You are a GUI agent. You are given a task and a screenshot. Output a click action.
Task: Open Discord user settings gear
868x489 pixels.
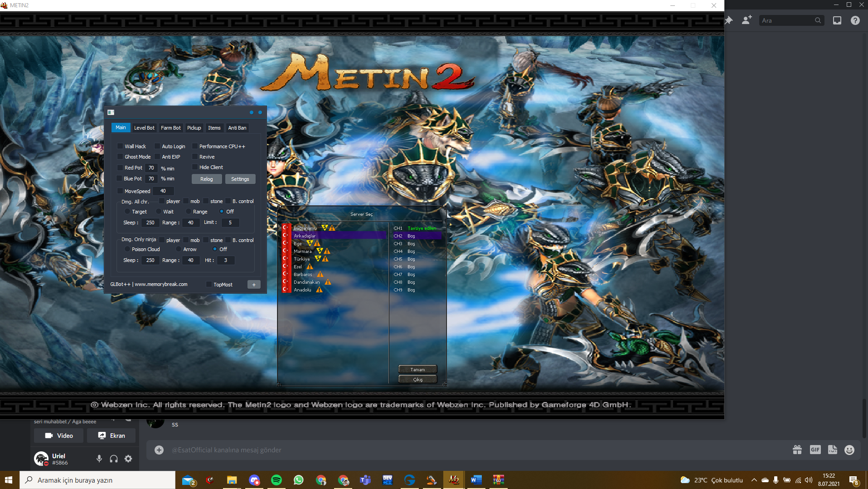tap(128, 459)
